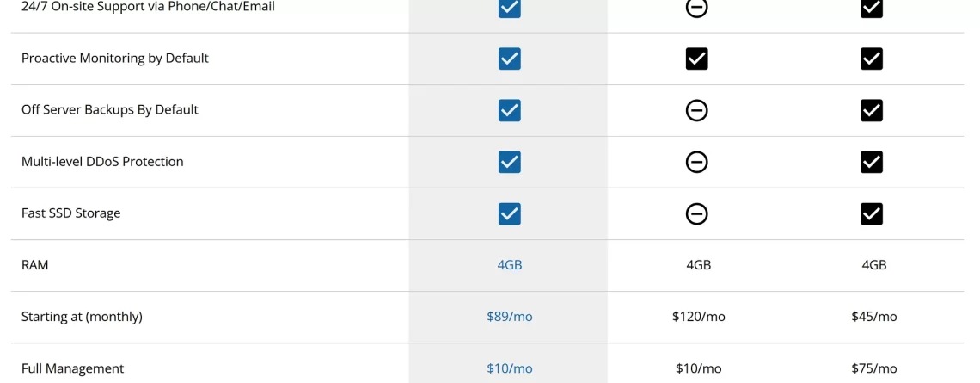The width and height of the screenshot is (980, 383).
Task: Click the blue $89/mo starting price
Action: pos(510,317)
